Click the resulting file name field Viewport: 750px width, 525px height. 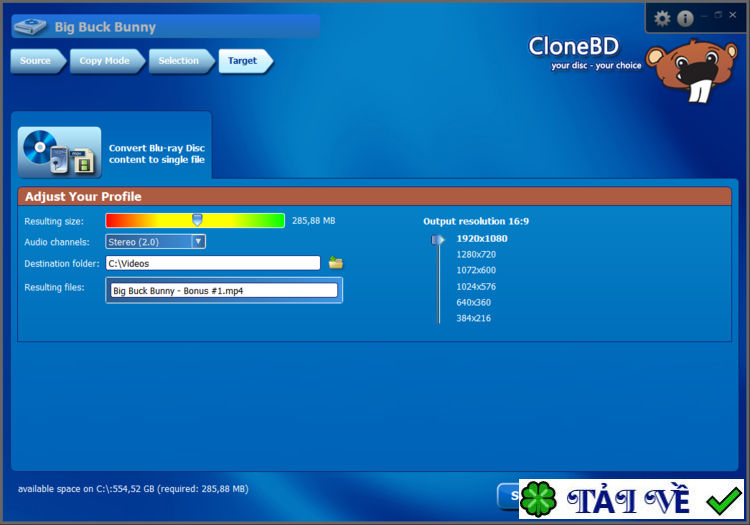click(x=224, y=290)
